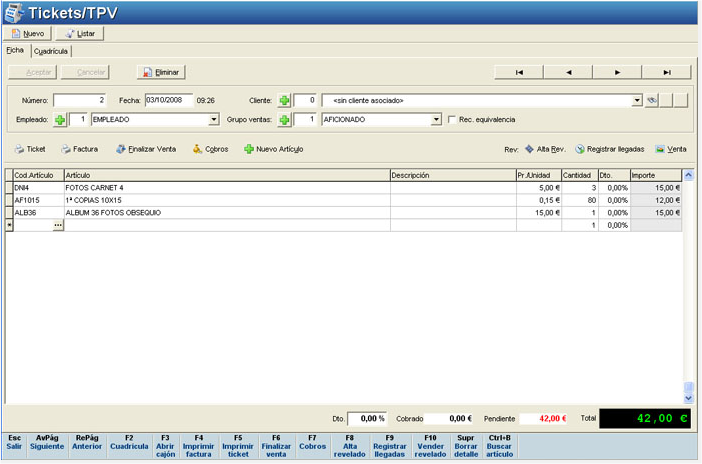Screen dimensions: 702x464
Task: Go to the last record
Action: tap(667, 72)
